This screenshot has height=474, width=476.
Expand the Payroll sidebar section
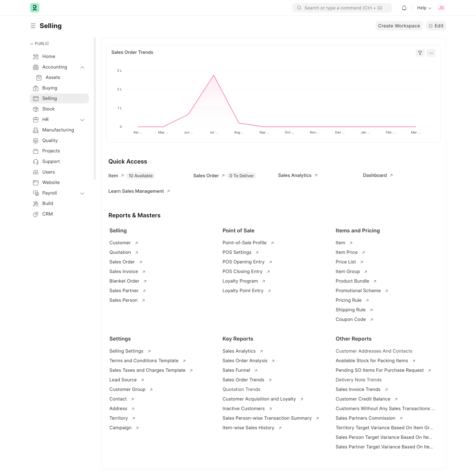pyautogui.click(x=82, y=193)
